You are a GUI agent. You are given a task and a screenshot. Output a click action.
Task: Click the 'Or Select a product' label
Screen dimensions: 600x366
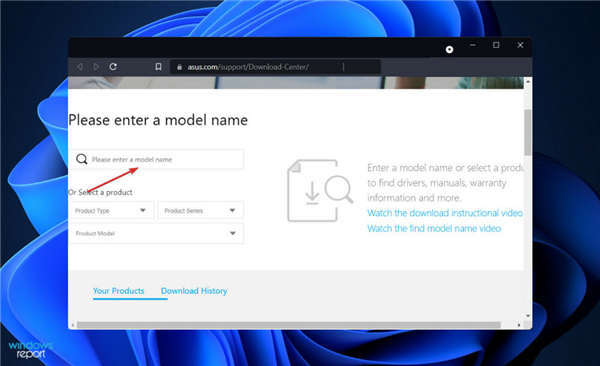[x=100, y=192]
